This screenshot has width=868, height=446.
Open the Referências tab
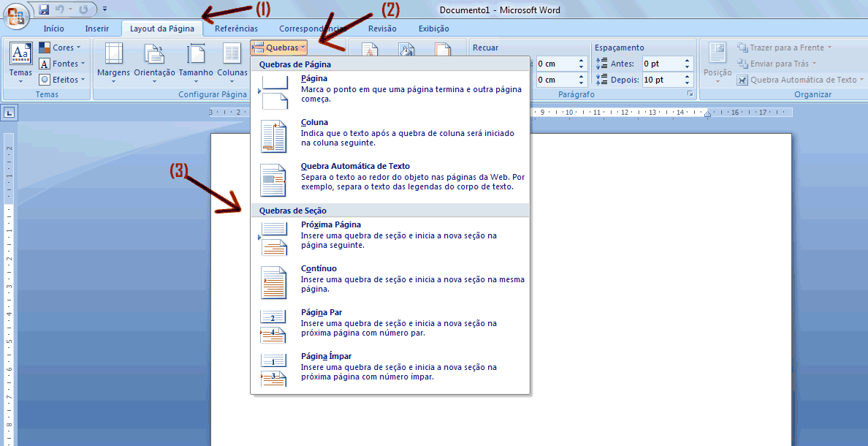(236, 29)
